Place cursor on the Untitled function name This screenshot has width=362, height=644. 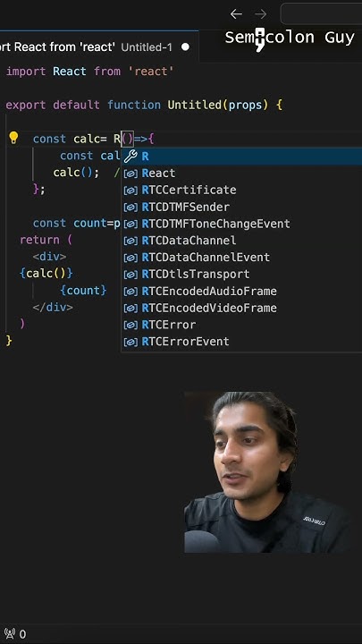click(x=195, y=106)
